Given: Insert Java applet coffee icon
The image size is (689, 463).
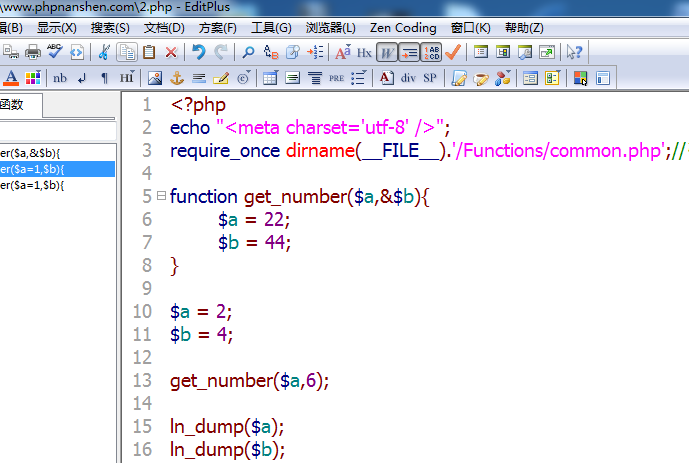Looking at the screenshot, I should (x=481, y=79).
